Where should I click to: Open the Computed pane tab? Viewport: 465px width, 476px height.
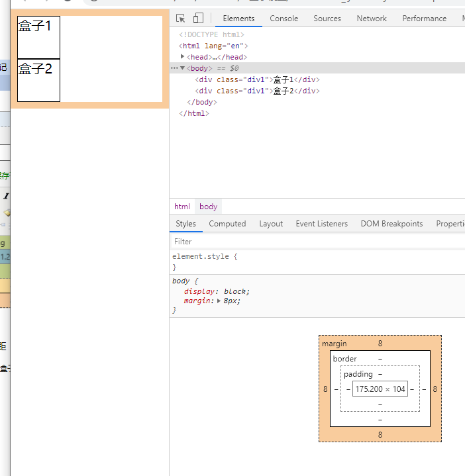pos(227,224)
